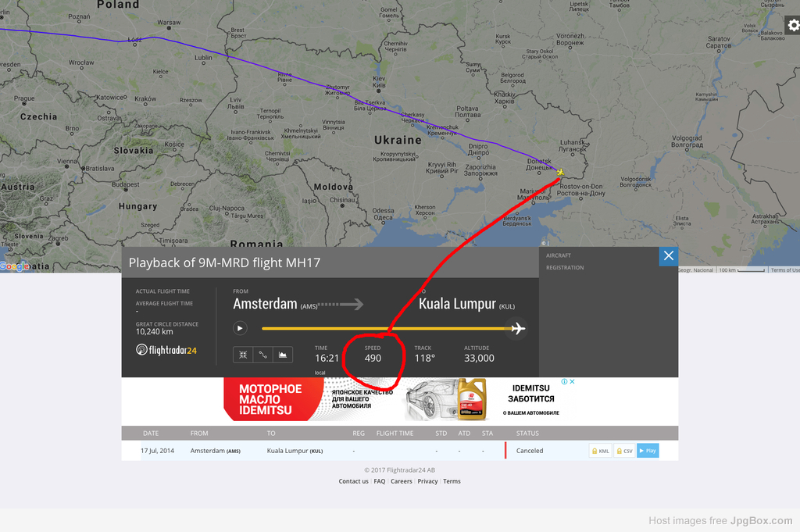Open the speed and altitude graph icon
The height and width of the screenshot is (532, 800).
tap(283, 355)
